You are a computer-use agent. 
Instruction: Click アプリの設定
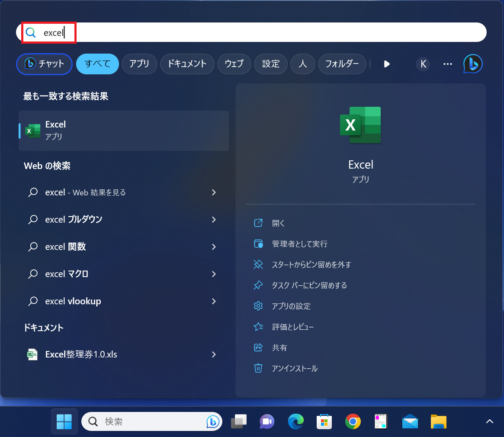[291, 306]
